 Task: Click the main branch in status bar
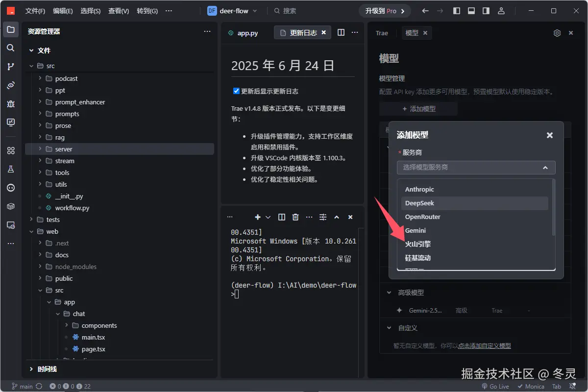tap(22, 386)
